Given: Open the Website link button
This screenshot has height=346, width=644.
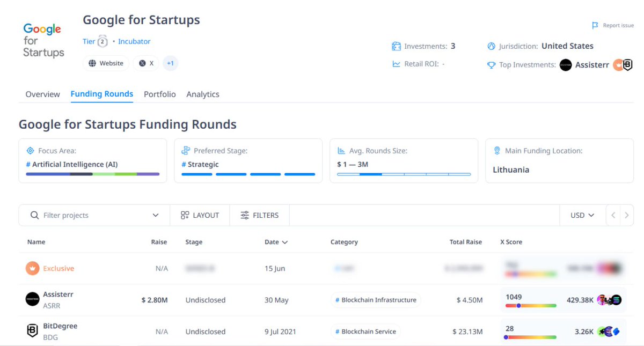Looking at the screenshot, I should pos(106,63).
